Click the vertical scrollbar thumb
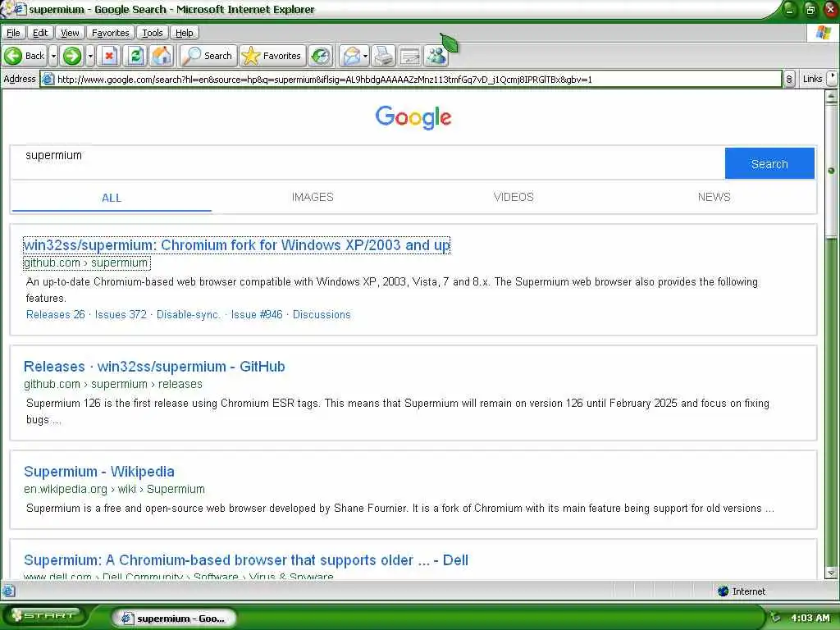This screenshot has width=840, height=630. click(832, 171)
